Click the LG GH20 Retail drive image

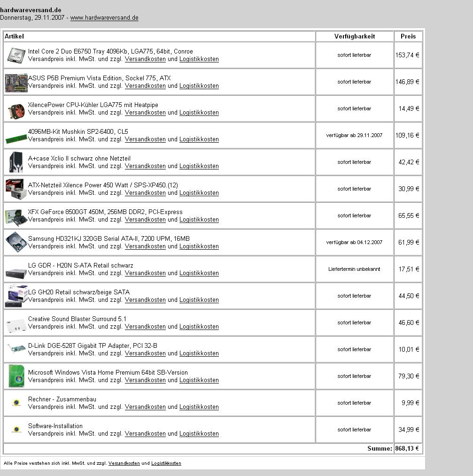coord(16,296)
